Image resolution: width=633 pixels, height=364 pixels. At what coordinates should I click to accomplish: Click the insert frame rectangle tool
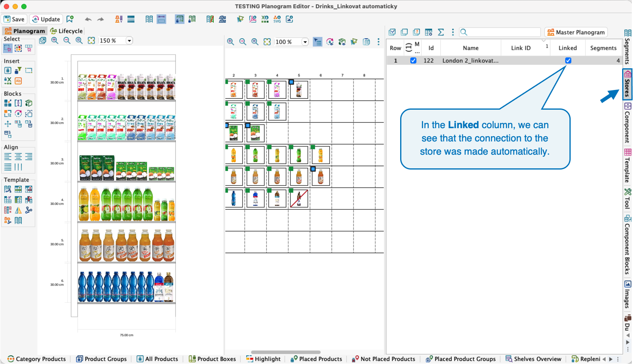[29, 70]
